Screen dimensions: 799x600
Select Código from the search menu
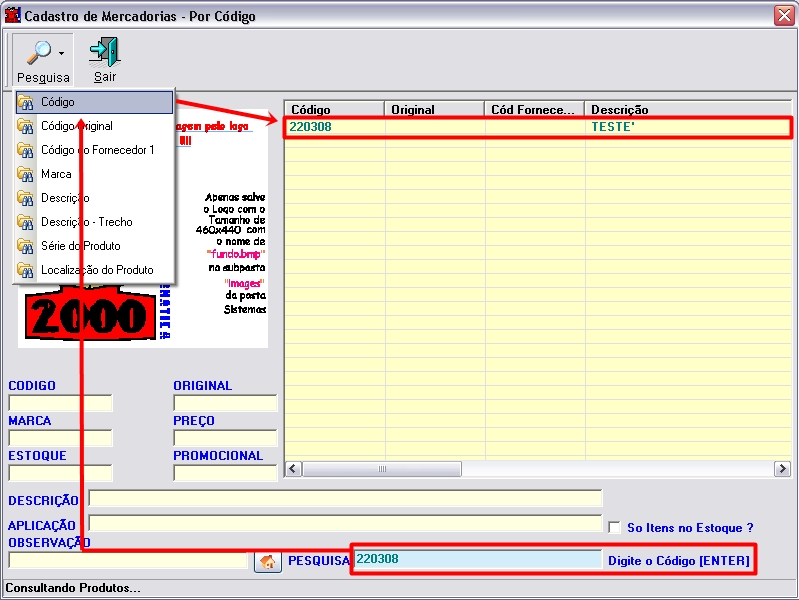click(94, 102)
